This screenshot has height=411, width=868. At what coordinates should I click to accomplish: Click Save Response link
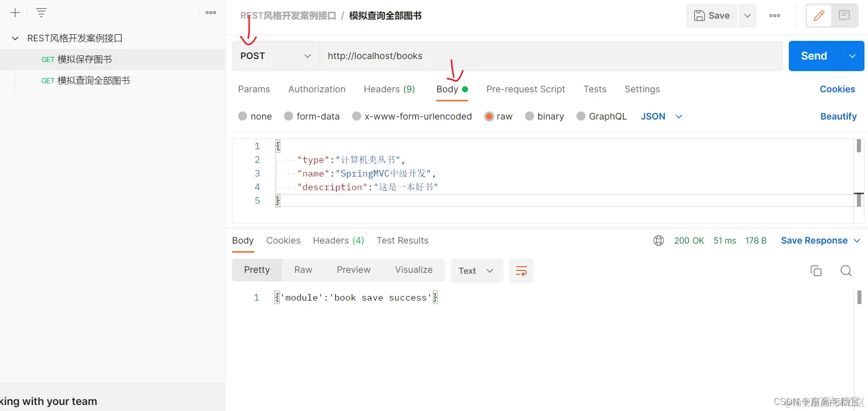tap(814, 241)
